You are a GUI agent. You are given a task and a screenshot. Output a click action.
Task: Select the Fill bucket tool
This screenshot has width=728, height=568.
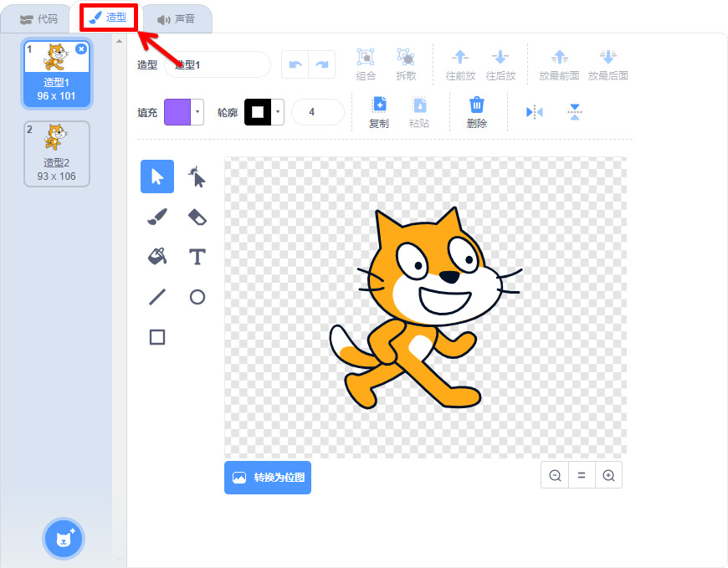157,257
